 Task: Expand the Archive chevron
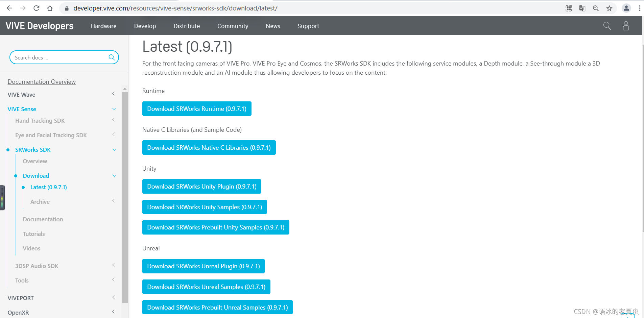tap(114, 201)
